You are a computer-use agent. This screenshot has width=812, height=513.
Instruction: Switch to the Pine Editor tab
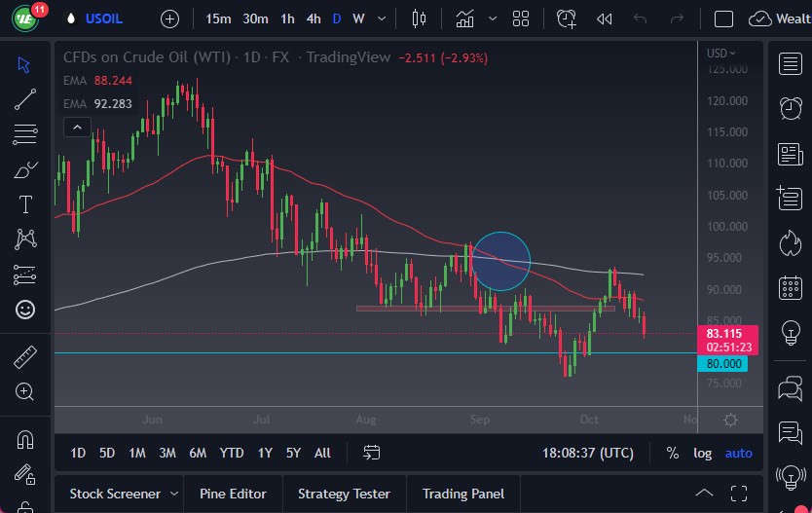(234, 494)
